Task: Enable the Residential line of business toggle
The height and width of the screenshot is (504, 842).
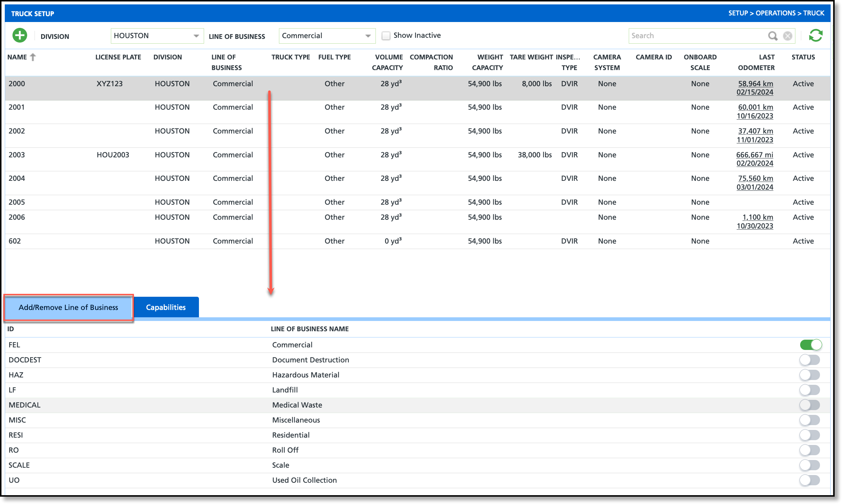Action: 810,435
